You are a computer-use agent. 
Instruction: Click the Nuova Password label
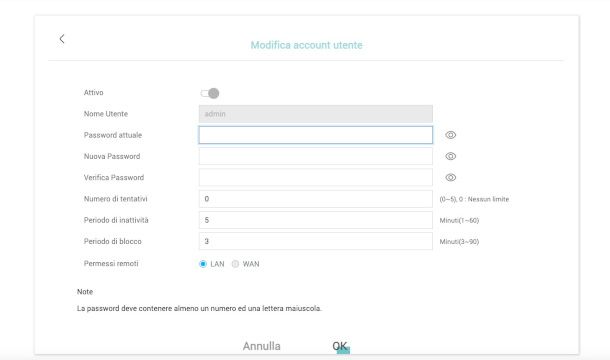click(x=112, y=156)
